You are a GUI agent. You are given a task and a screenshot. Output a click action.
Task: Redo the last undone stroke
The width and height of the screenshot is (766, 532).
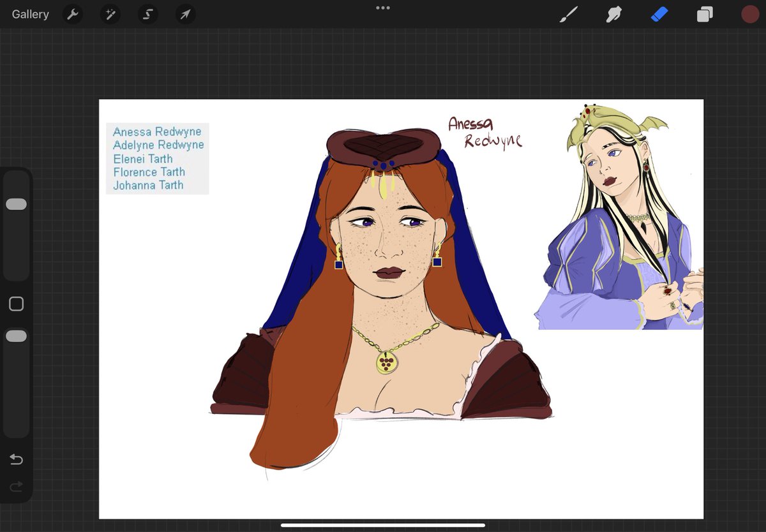click(17, 487)
